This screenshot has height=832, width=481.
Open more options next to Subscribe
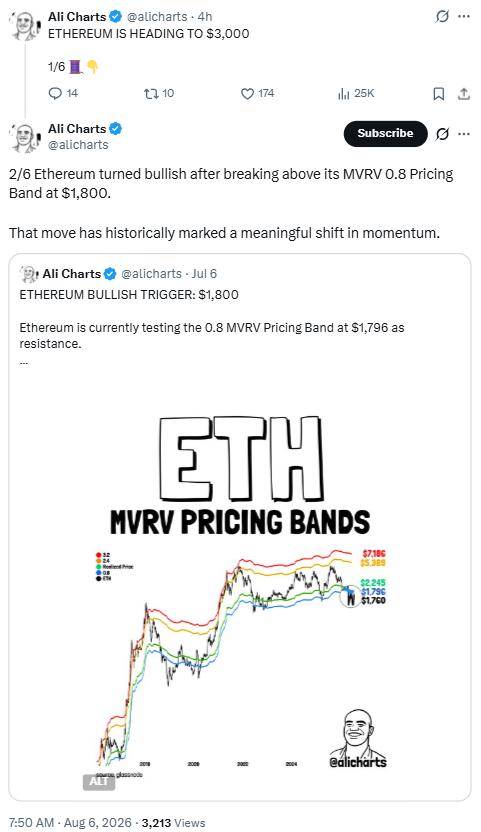(x=464, y=134)
